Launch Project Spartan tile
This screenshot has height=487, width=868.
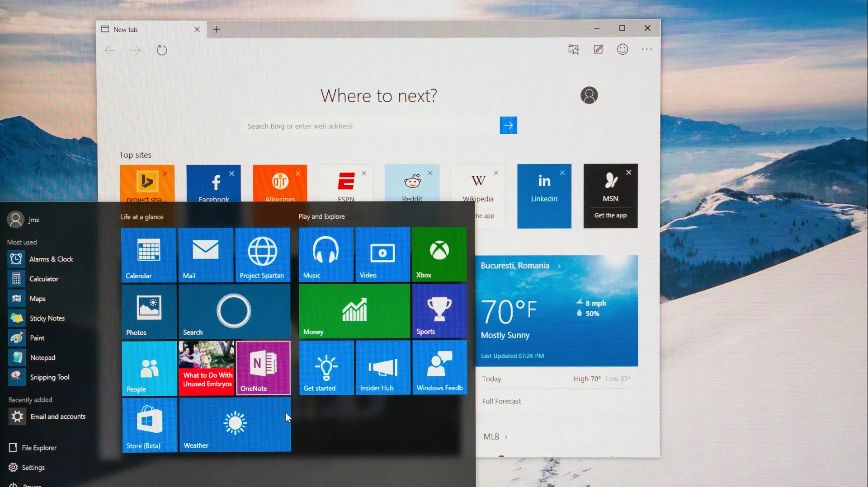tap(263, 255)
